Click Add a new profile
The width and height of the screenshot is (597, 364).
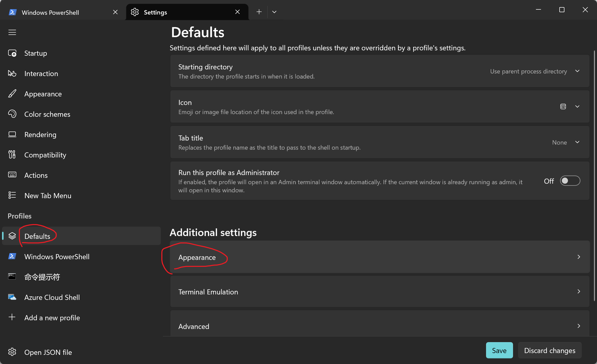tap(52, 318)
